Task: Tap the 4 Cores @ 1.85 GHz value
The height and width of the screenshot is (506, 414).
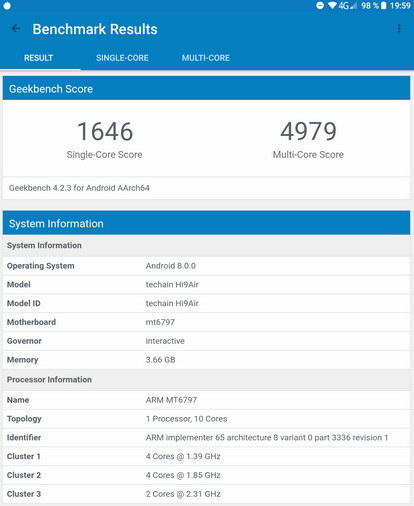Action: point(183,475)
